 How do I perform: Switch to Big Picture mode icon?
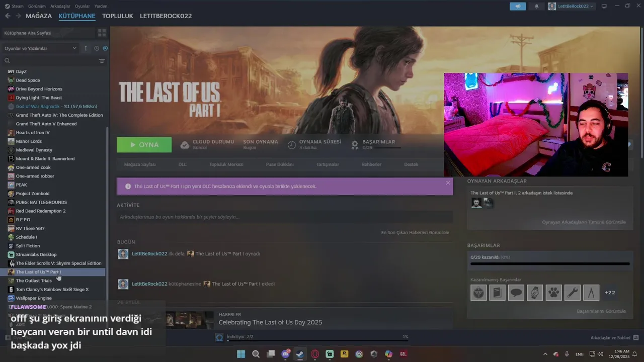pyautogui.click(x=604, y=6)
